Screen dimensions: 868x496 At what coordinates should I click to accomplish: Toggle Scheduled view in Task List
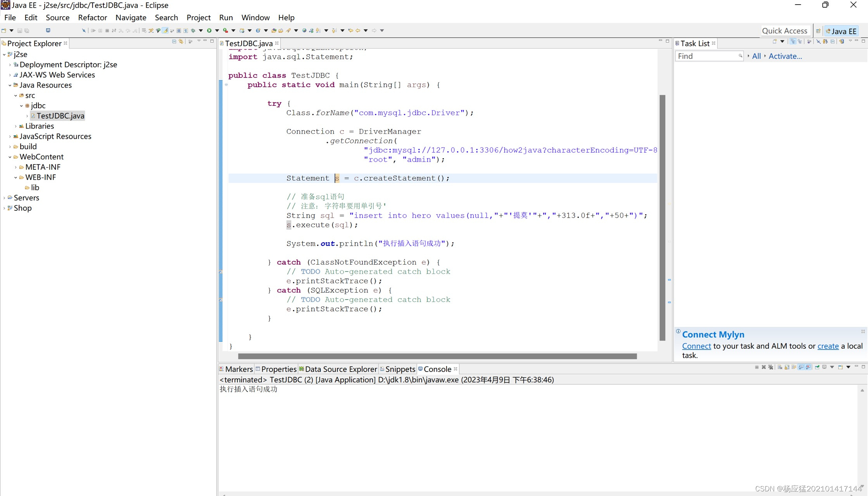[x=800, y=41]
